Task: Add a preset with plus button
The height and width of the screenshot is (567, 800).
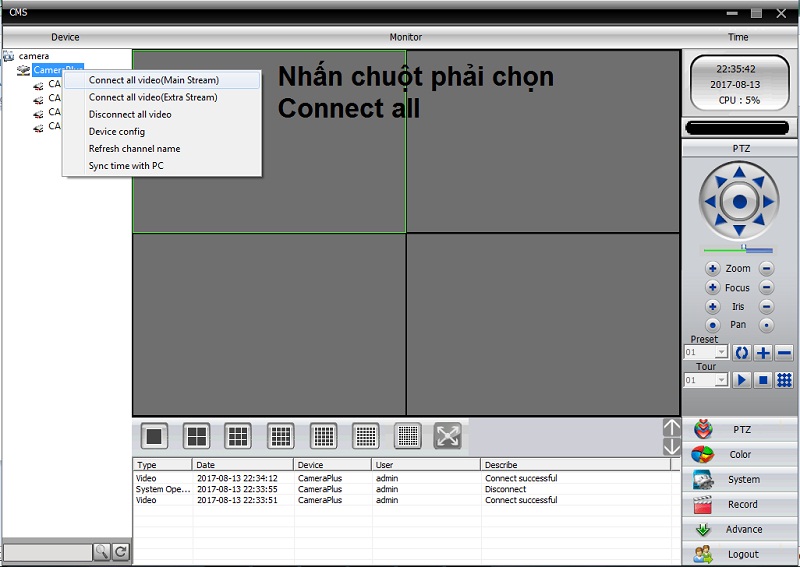Action: (x=763, y=353)
